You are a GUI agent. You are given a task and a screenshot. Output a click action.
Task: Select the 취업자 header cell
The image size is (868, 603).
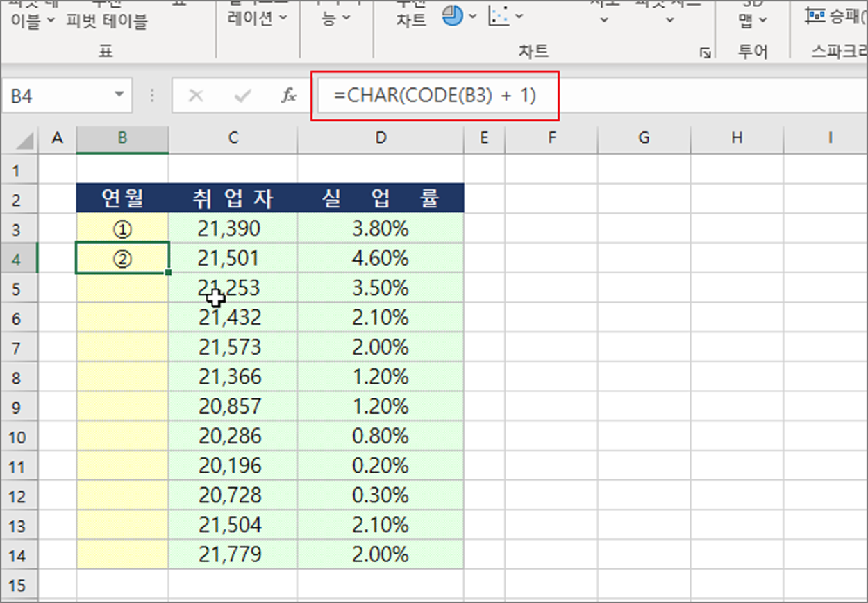click(x=233, y=199)
